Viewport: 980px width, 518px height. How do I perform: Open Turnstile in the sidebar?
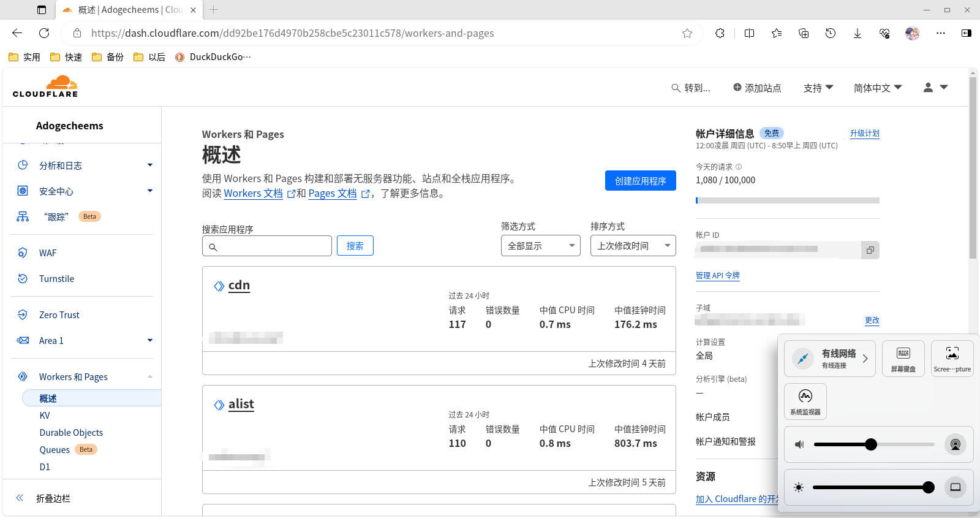click(56, 279)
